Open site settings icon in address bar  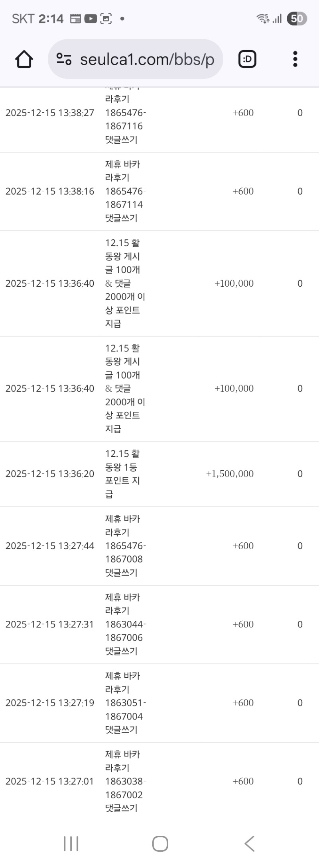[64, 59]
